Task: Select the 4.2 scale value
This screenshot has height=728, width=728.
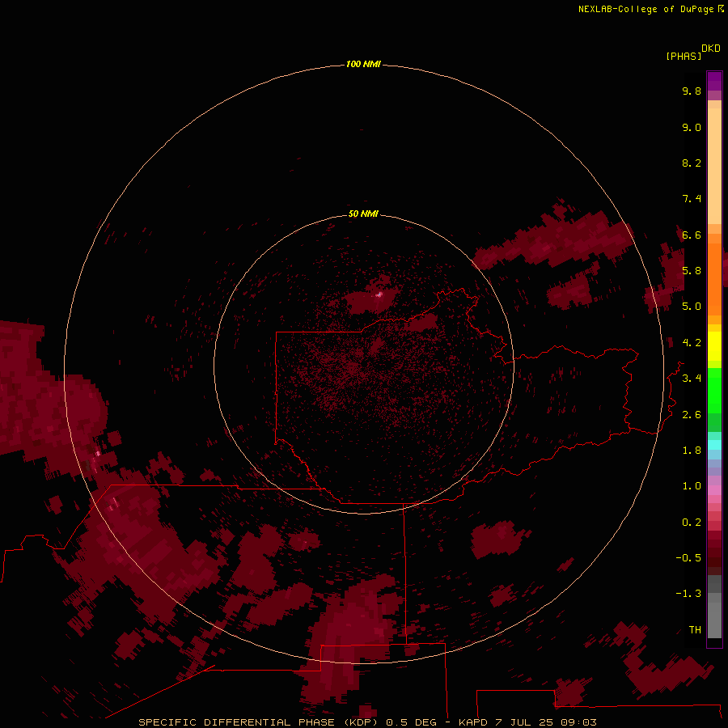Action: tap(692, 343)
